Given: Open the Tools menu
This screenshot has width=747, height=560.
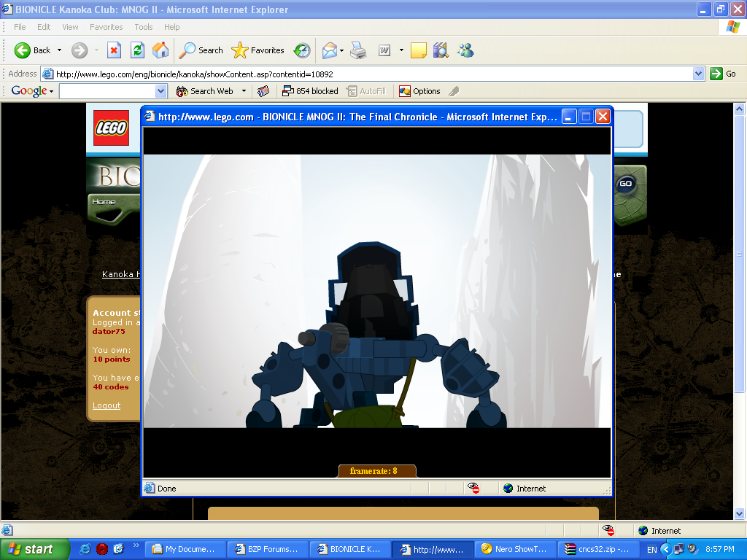Looking at the screenshot, I should point(144,27).
